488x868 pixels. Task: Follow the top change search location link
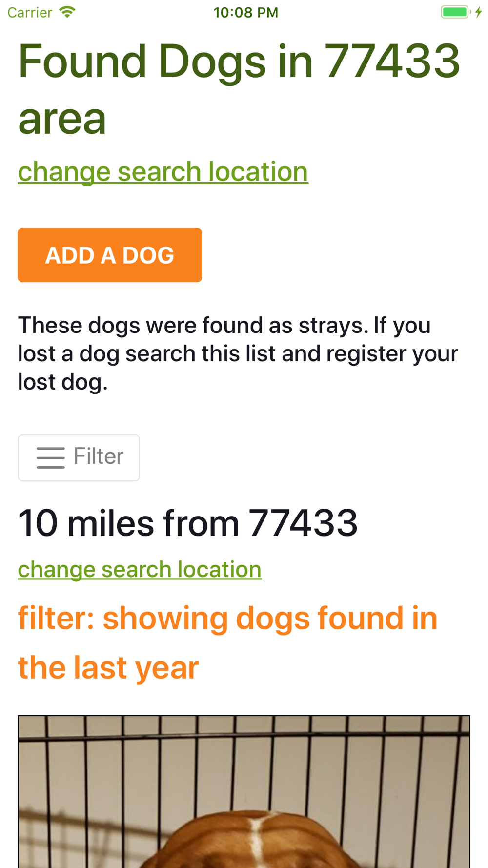point(163,172)
